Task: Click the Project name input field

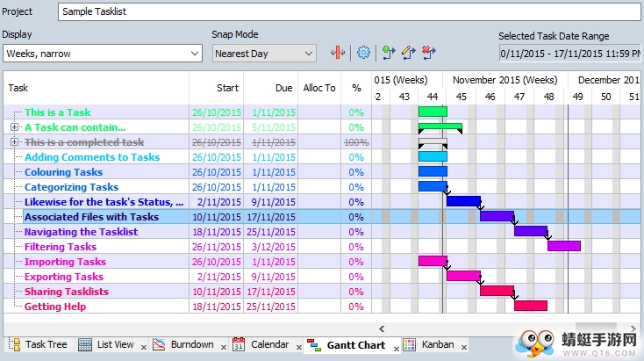Action: [x=349, y=11]
